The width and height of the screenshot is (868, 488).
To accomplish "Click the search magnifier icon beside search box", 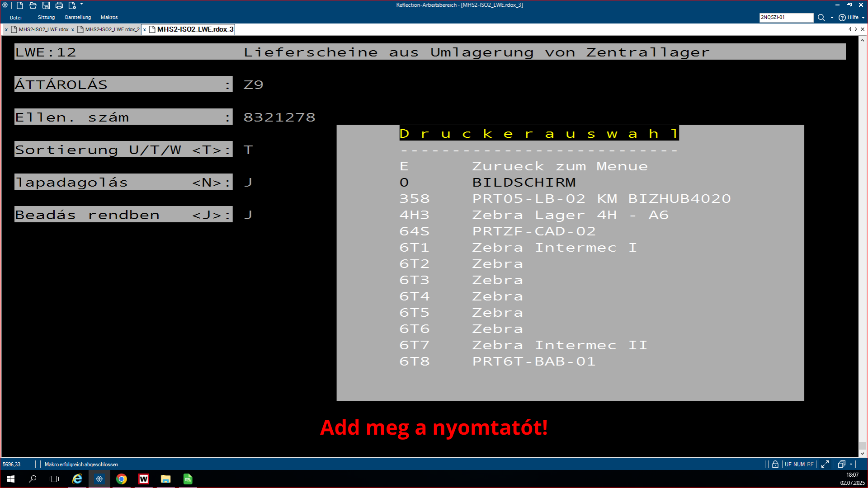I will tap(821, 18).
